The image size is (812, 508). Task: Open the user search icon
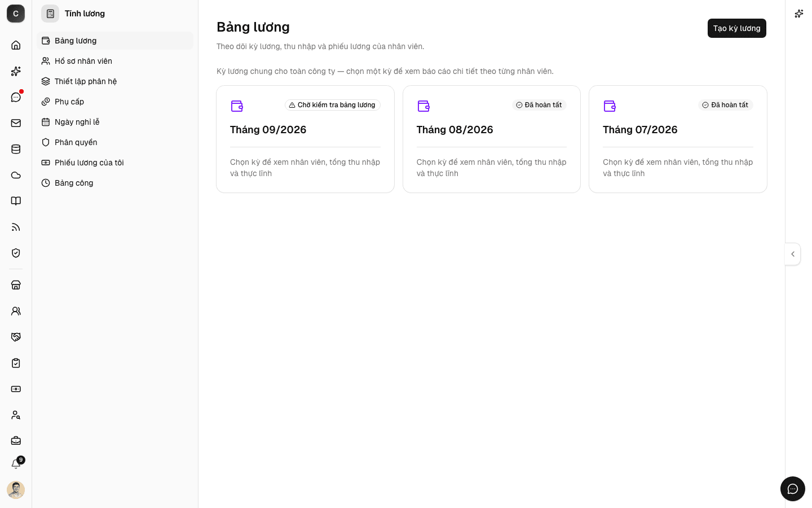(x=16, y=415)
